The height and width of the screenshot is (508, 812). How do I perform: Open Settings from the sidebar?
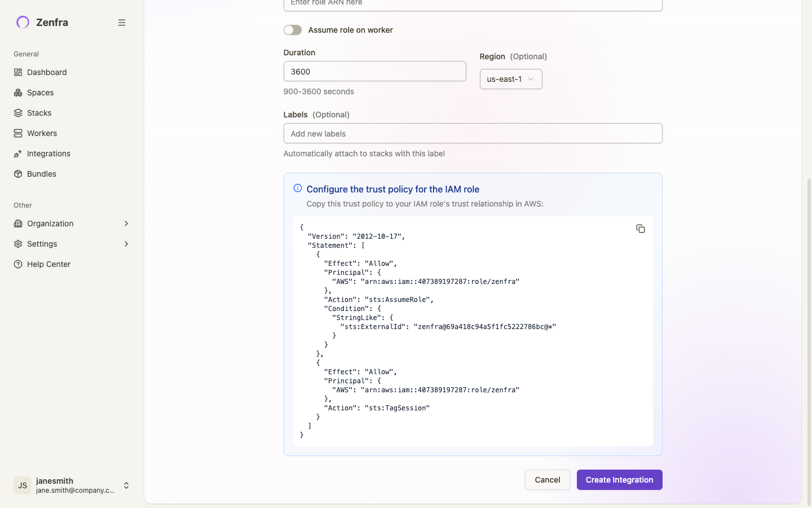[42, 244]
